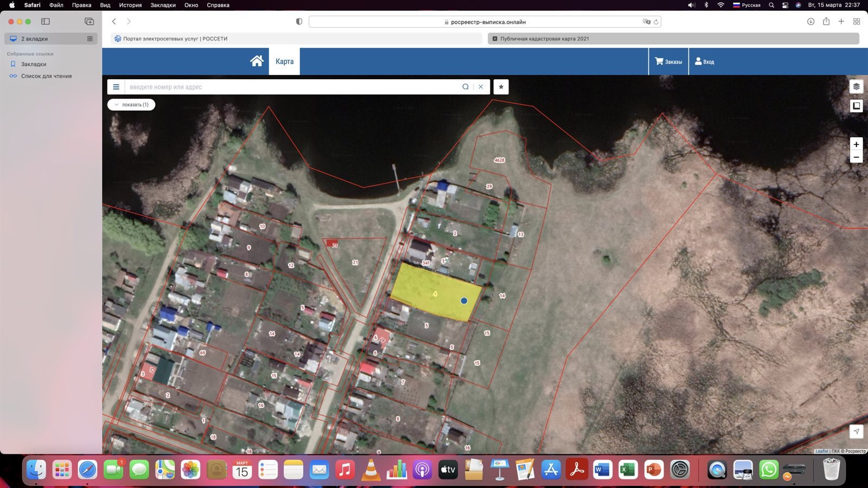Run search with the magnifier icon in map search
The height and width of the screenshot is (488, 868).
465,87
